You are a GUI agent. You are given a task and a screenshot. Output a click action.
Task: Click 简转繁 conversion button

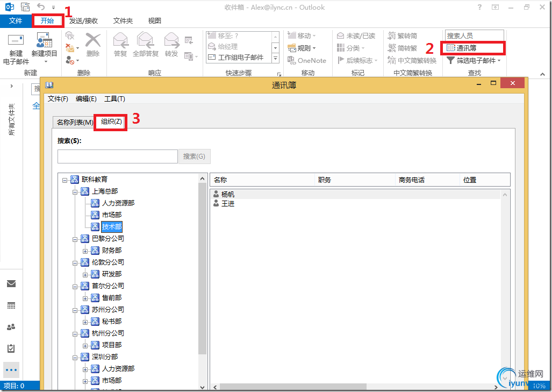click(403, 48)
